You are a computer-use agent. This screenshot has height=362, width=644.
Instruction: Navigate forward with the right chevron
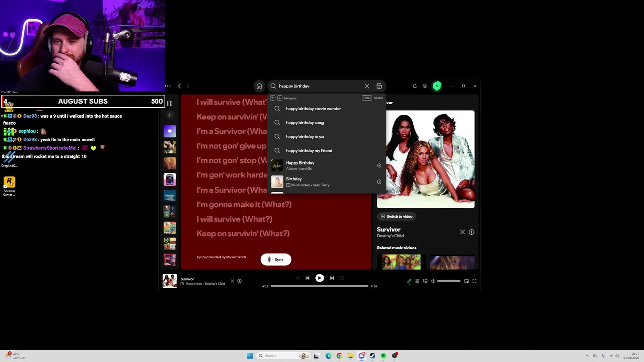tap(188, 86)
